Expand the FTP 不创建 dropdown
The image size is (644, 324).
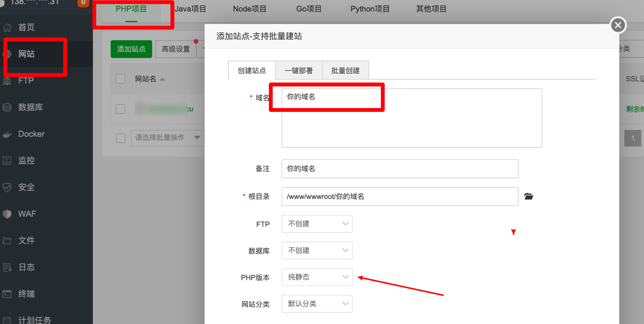[x=317, y=224]
